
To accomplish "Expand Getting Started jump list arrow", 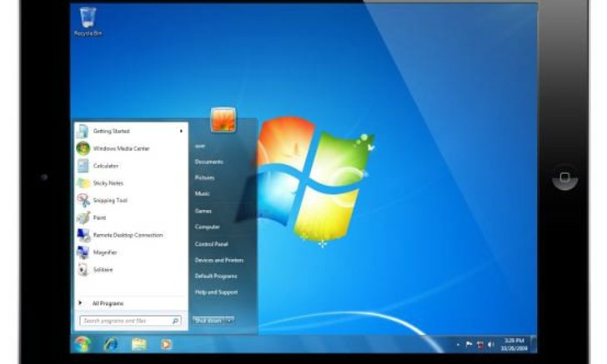I will [181, 131].
